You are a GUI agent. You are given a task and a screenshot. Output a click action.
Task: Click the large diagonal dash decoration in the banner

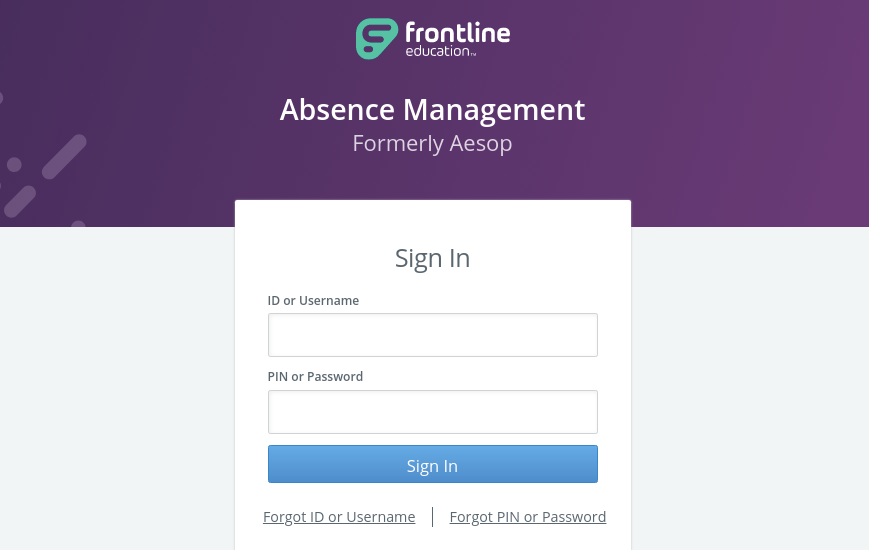[64, 156]
